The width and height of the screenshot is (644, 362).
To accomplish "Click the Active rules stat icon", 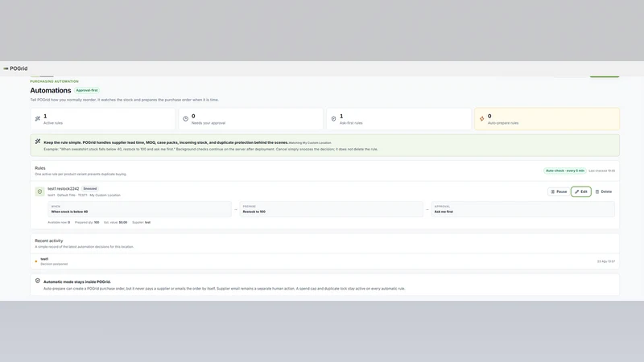I will pos(37,118).
